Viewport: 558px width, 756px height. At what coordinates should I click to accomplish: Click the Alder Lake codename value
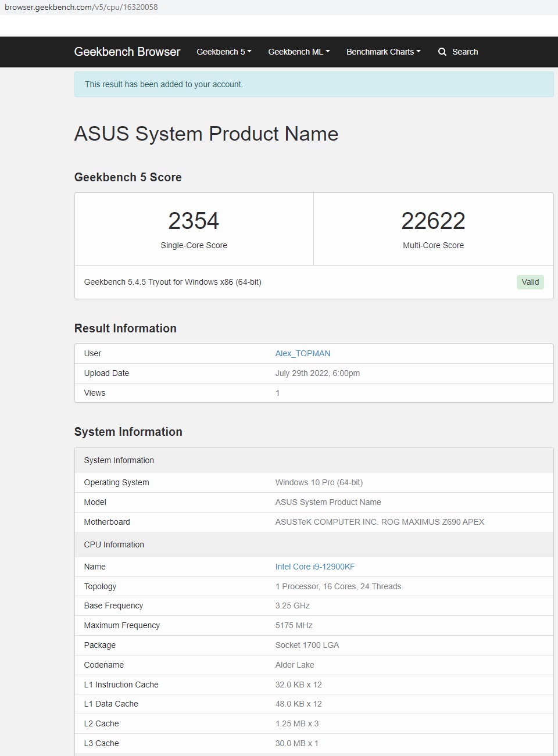295,665
